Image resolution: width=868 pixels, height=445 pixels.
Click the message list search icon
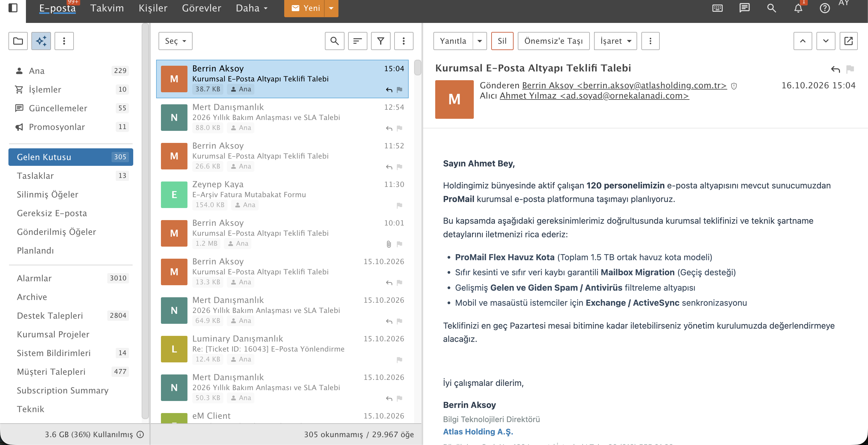click(x=334, y=41)
